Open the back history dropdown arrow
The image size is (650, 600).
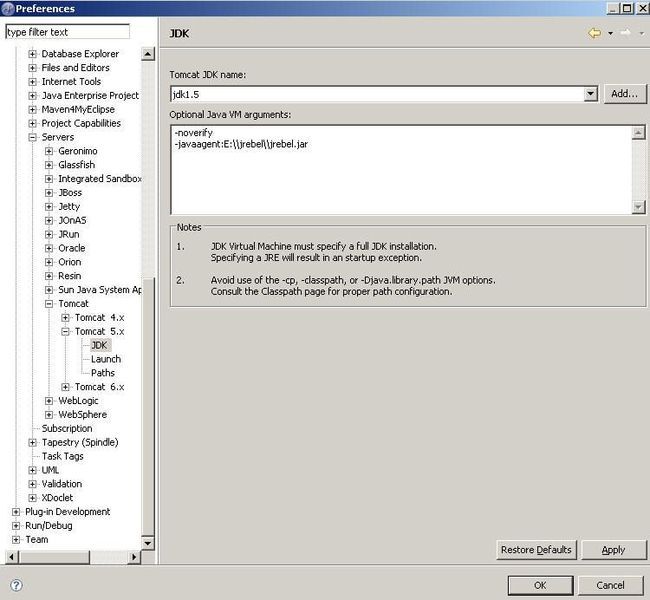tap(611, 33)
